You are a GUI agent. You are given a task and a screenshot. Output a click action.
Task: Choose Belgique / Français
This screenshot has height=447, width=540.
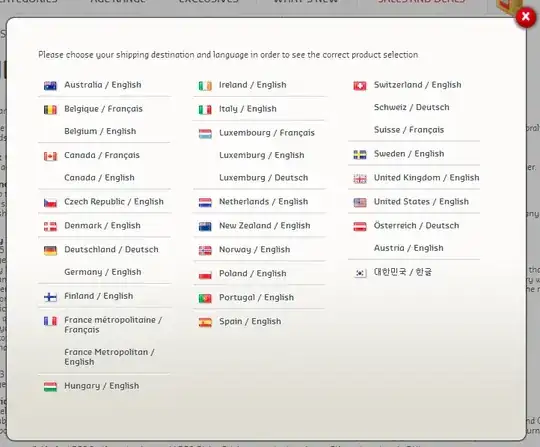[103, 109]
